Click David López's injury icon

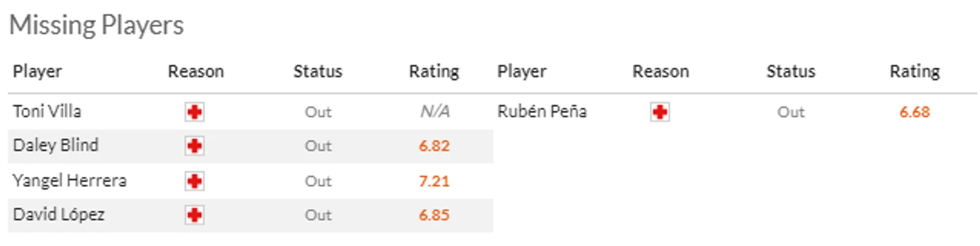tap(195, 216)
